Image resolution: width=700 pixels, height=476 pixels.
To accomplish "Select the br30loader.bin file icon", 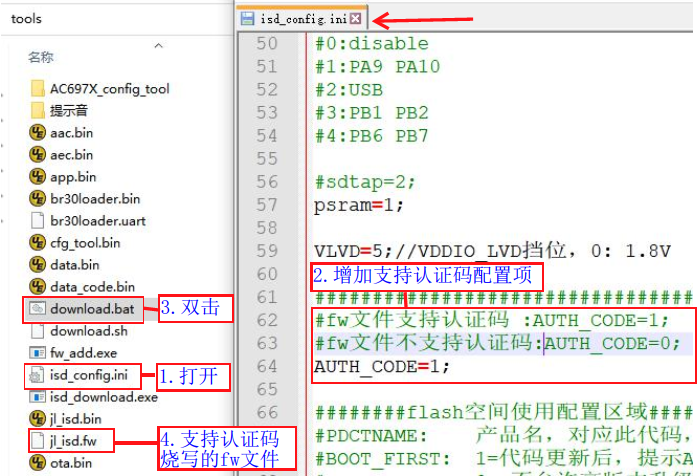I will 38,198.
